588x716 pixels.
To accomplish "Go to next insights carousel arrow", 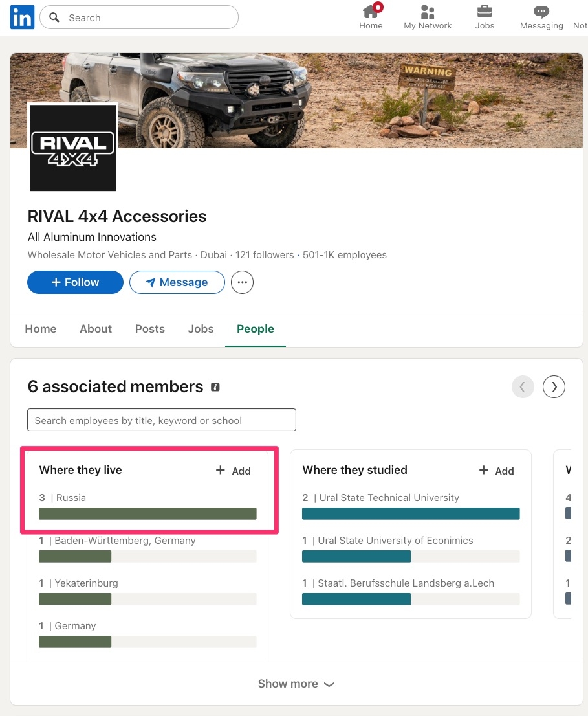I will pyautogui.click(x=554, y=386).
